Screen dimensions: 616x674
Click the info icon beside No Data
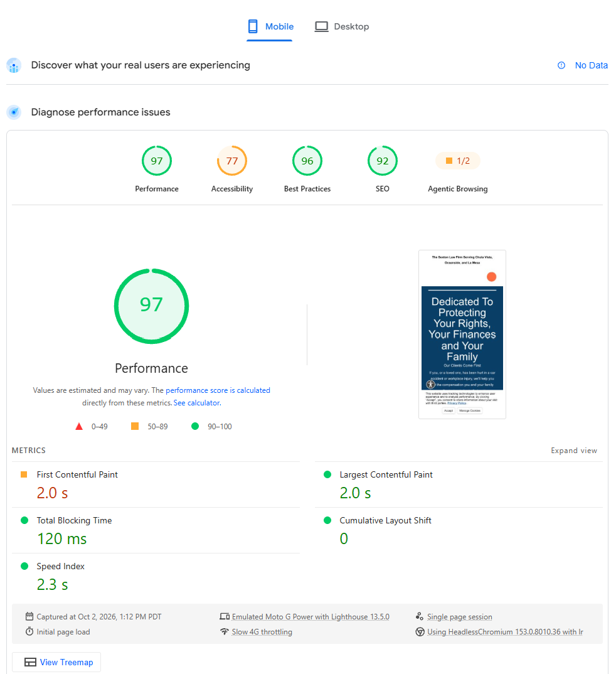[x=561, y=65]
